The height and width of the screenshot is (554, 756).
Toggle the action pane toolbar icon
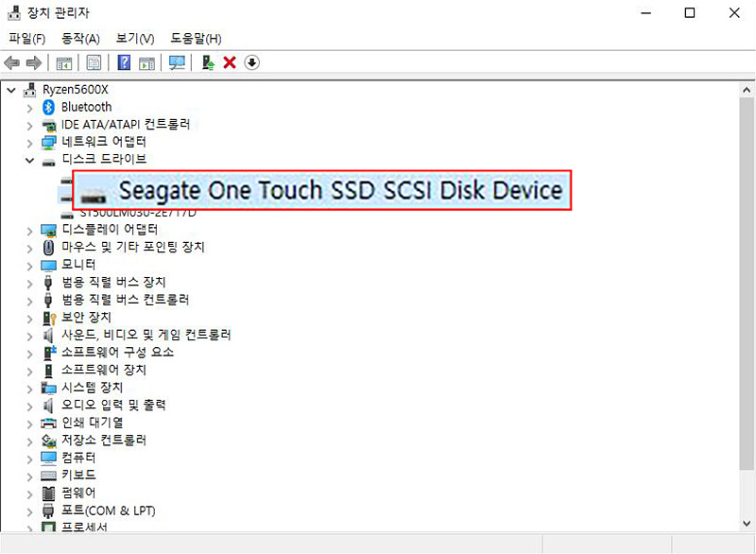(146, 62)
